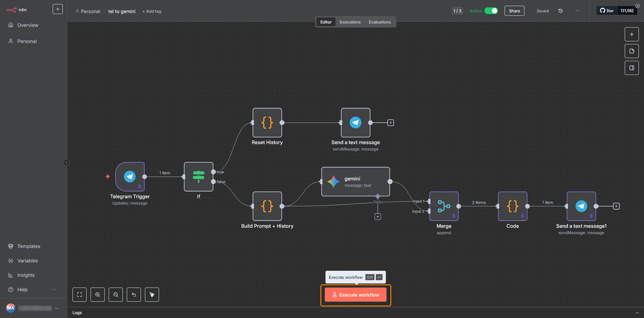Expand the Help menu chevron

54,289
